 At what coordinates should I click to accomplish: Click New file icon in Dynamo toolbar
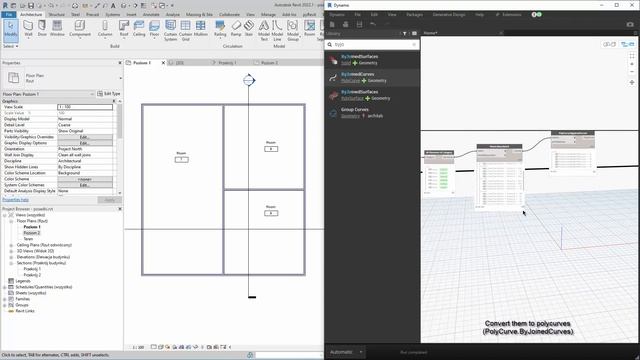pyautogui.click(x=332, y=24)
